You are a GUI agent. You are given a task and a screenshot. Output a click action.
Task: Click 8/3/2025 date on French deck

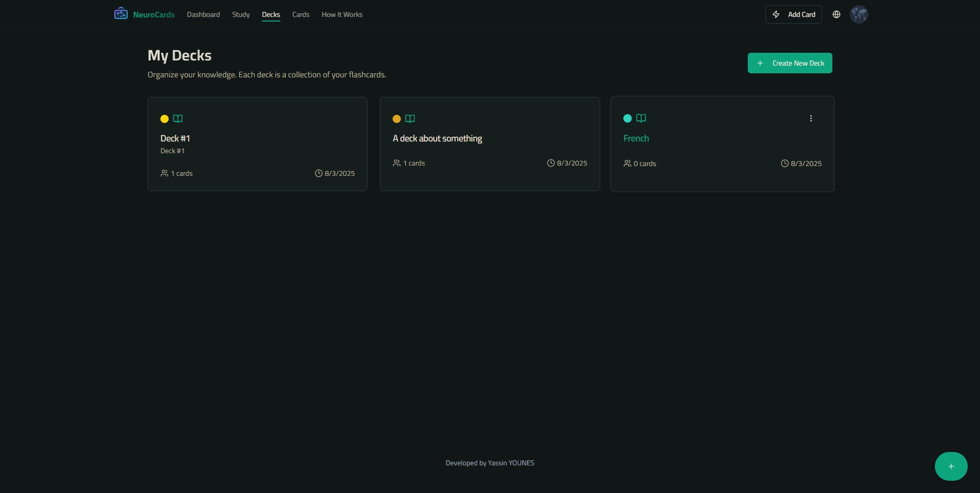pos(806,163)
